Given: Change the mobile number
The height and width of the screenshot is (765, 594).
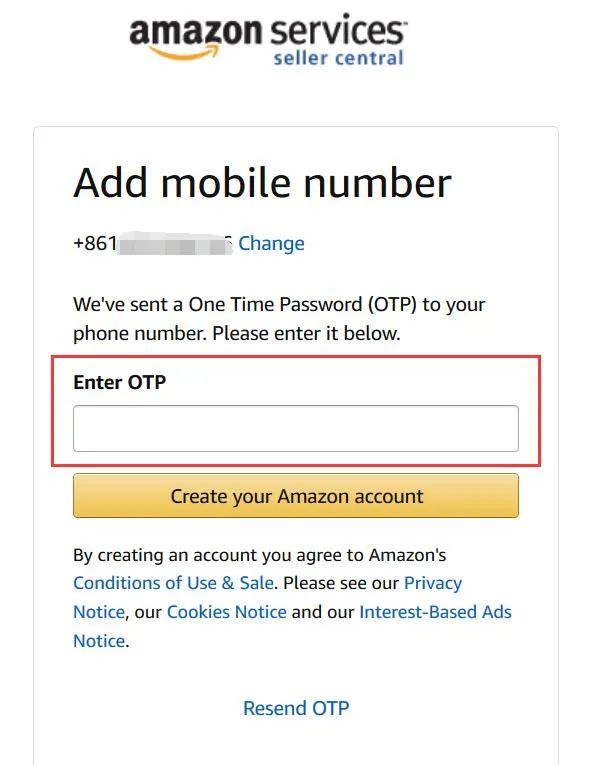Looking at the screenshot, I should (x=271, y=243).
